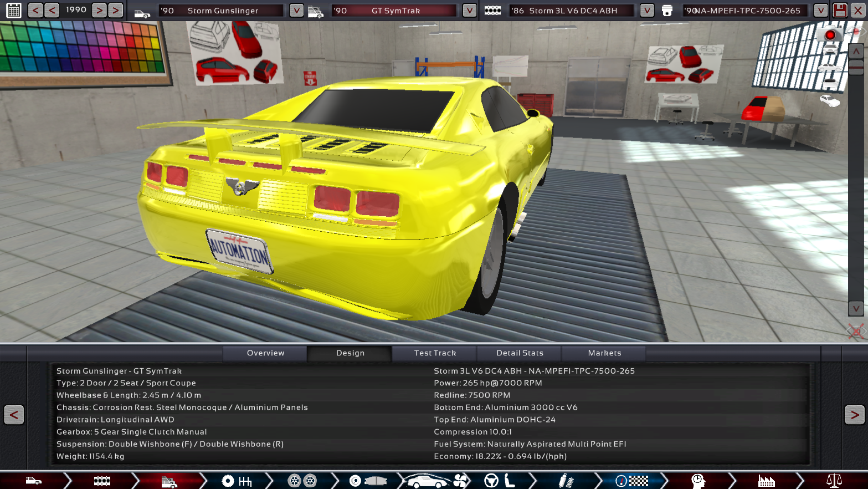Open the factory section in bottom bar
The width and height of the screenshot is (868, 489).
(766, 481)
